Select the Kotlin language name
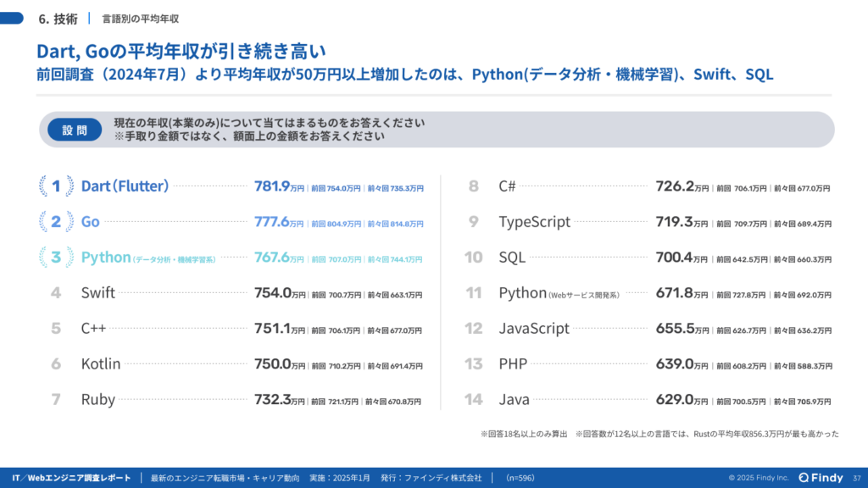Viewport: 868px width, 488px height. click(101, 364)
